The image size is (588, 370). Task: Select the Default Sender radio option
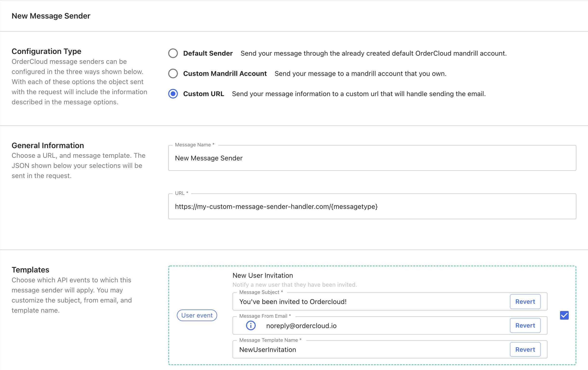pyautogui.click(x=173, y=53)
